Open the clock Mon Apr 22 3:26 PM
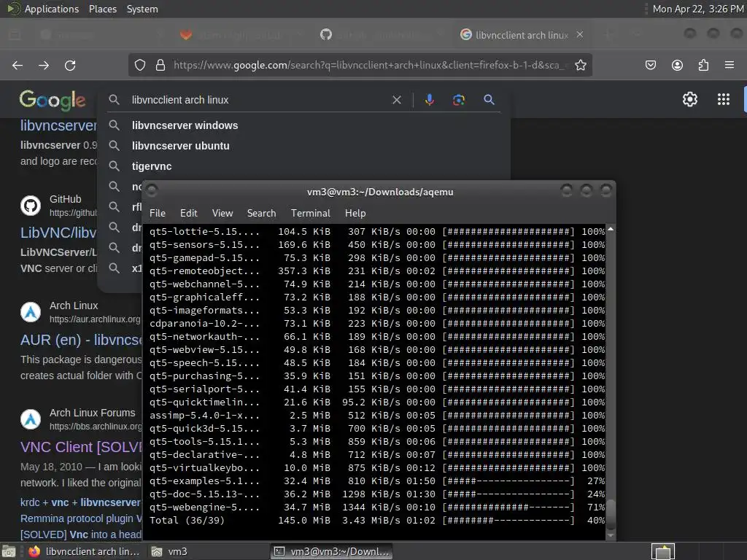This screenshot has width=747, height=560. [698, 9]
